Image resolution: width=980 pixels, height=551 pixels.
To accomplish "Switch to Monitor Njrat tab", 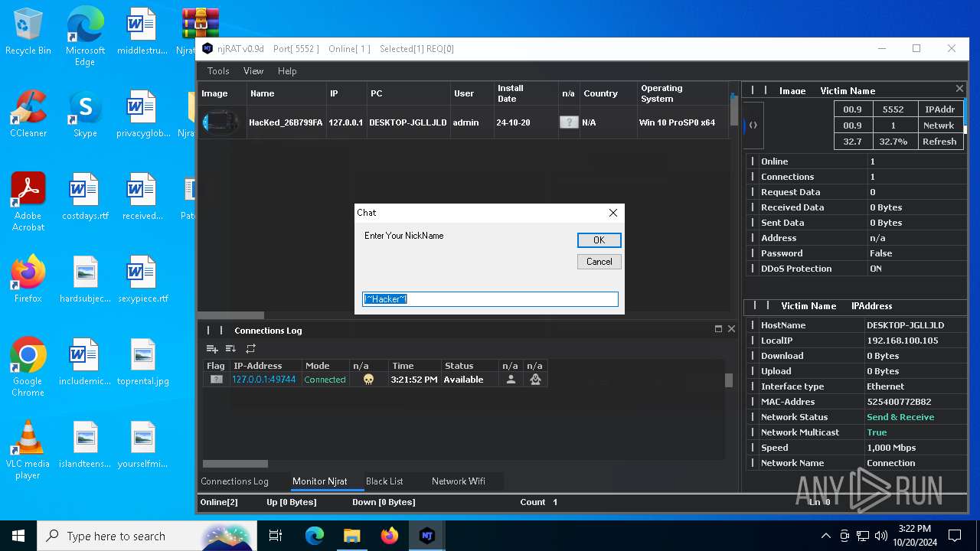I will (320, 481).
